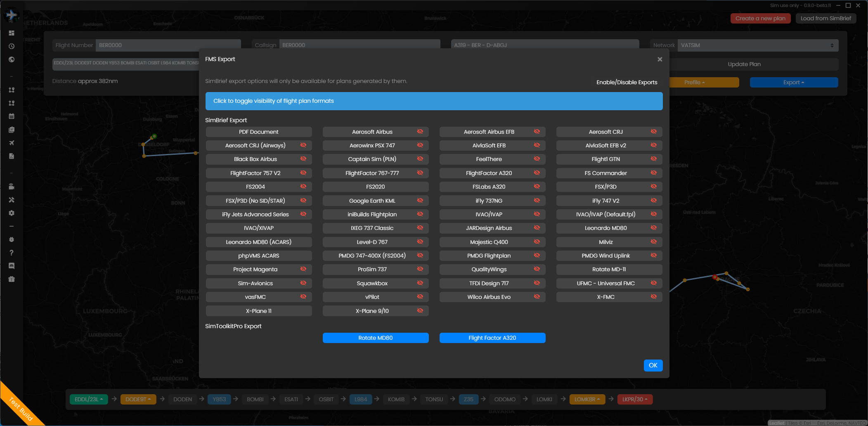Export the IVAO/XIVAP format
868x426 pixels.
click(259, 228)
